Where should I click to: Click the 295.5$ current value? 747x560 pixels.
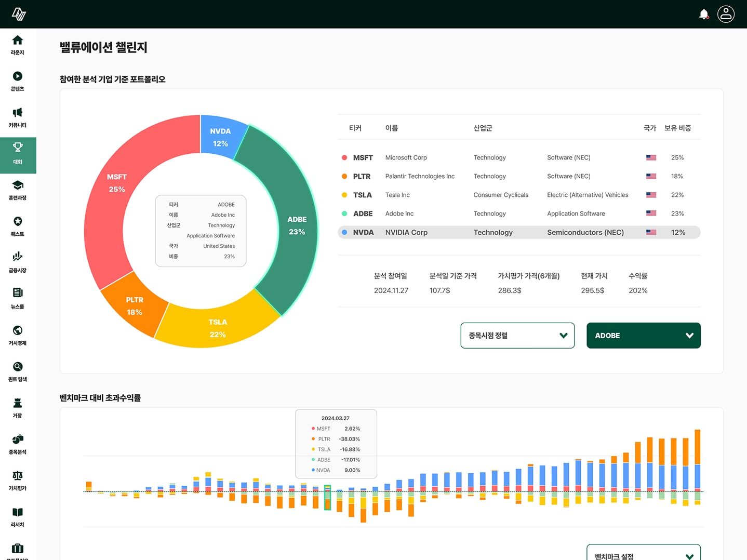pyautogui.click(x=593, y=290)
